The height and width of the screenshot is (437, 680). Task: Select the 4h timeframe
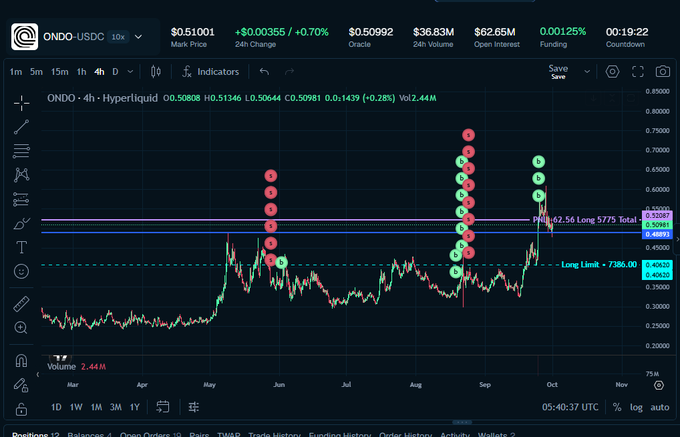[x=99, y=72]
